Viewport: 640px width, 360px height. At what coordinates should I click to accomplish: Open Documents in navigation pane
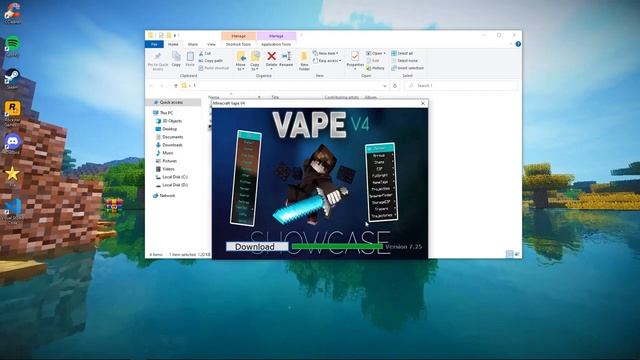point(173,137)
